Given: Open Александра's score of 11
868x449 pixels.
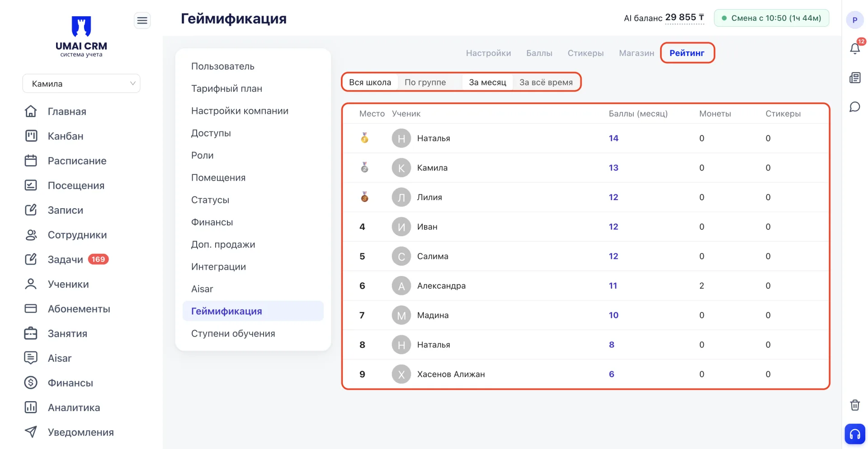Looking at the screenshot, I should click(x=613, y=285).
